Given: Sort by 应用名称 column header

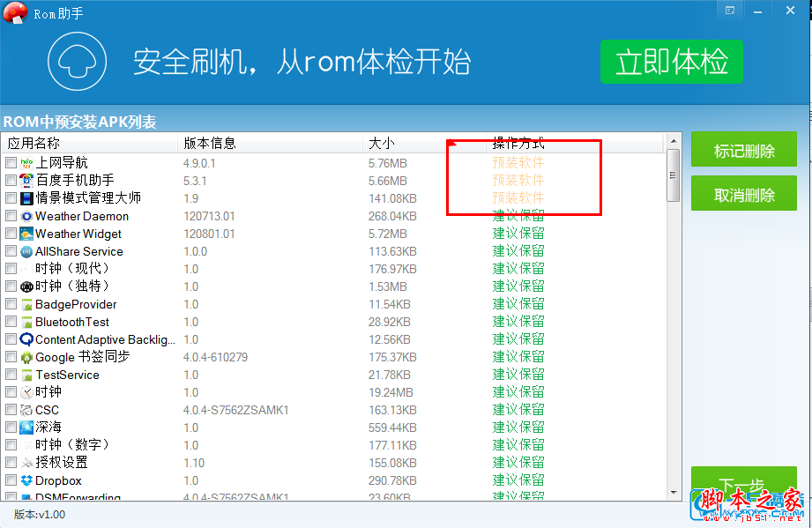Looking at the screenshot, I should (x=90, y=143).
